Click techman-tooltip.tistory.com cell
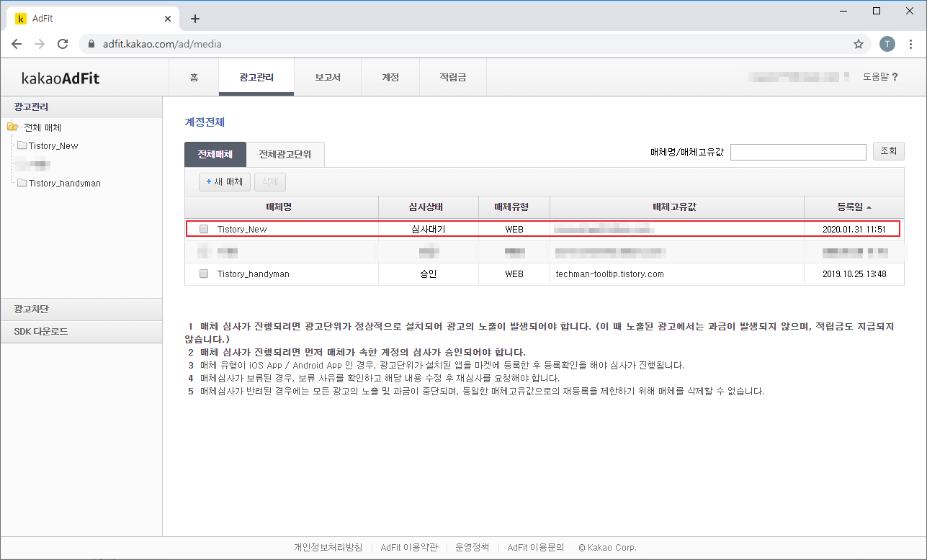The height and width of the screenshot is (560, 927). click(610, 274)
